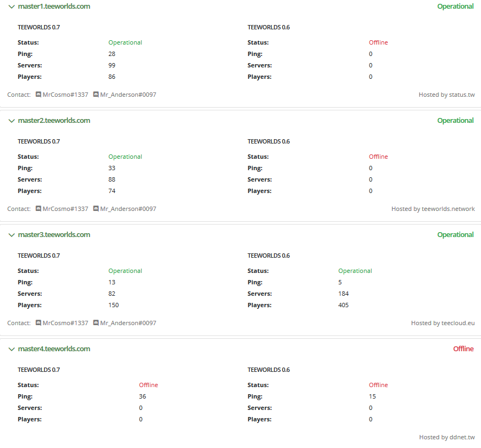Screen dimensions: 481x448
Task: Click master2 Teeworlds 0.6 Offline status
Action: click(378, 157)
